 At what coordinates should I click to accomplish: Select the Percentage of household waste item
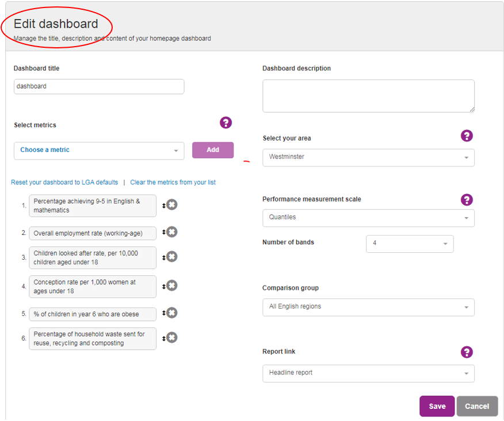point(93,339)
